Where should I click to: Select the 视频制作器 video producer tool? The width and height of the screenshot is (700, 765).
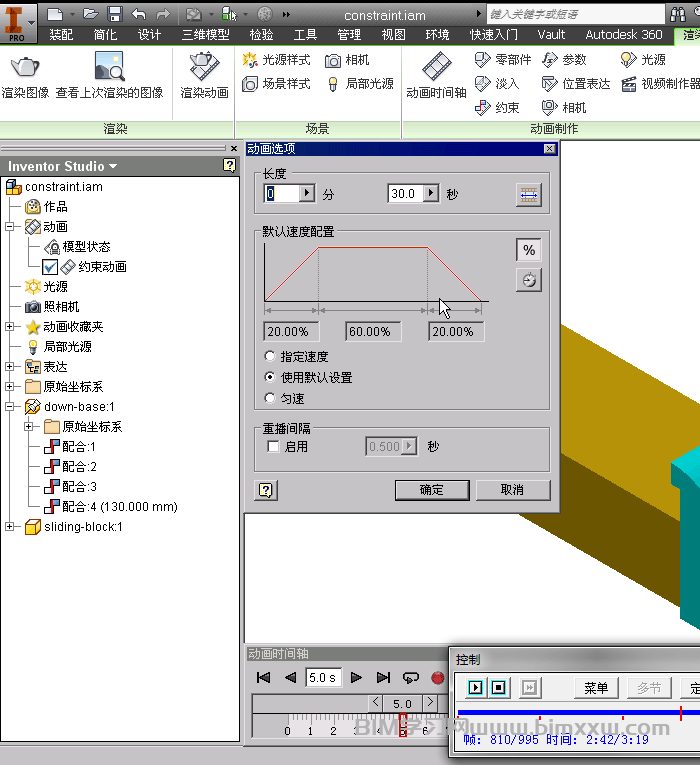pyautogui.click(x=660, y=84)
